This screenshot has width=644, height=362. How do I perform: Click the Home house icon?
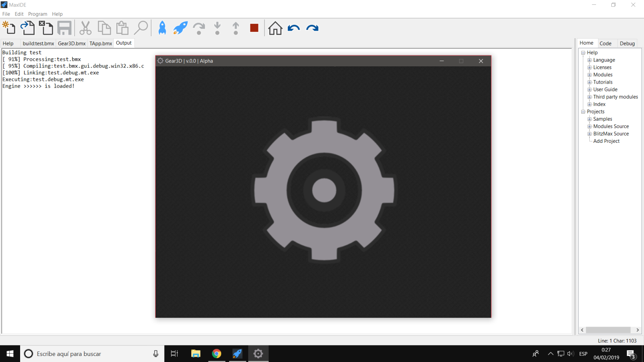pyautogui.click(x=275, y=28)
